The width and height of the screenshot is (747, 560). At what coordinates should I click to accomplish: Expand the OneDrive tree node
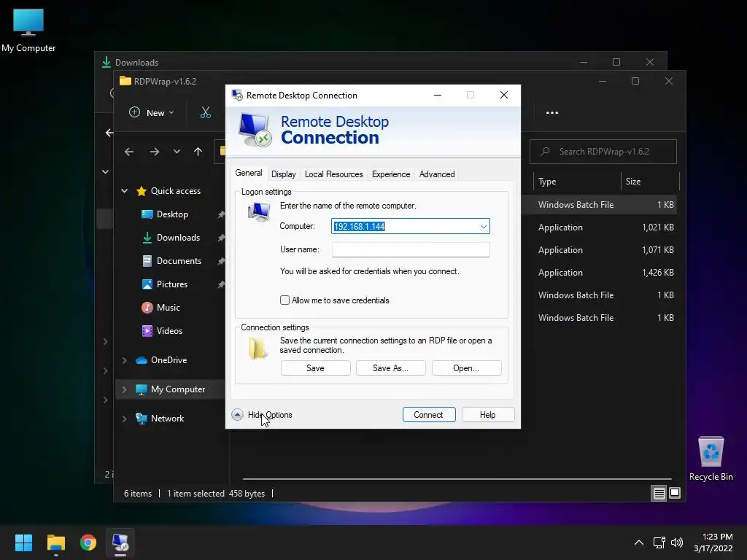click(124, 360)
